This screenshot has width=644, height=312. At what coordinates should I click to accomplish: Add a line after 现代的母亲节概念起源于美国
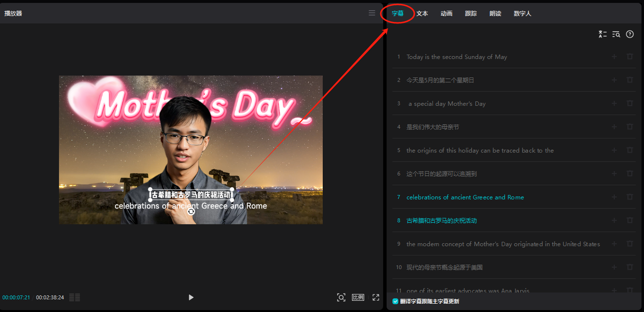[614, 267]
